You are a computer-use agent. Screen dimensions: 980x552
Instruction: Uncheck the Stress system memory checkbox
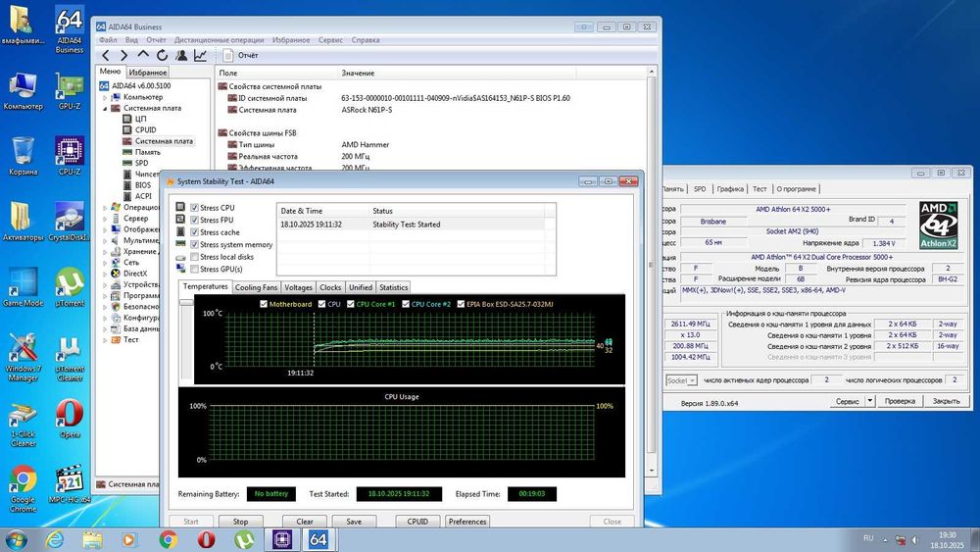click(x=195, y=244)
